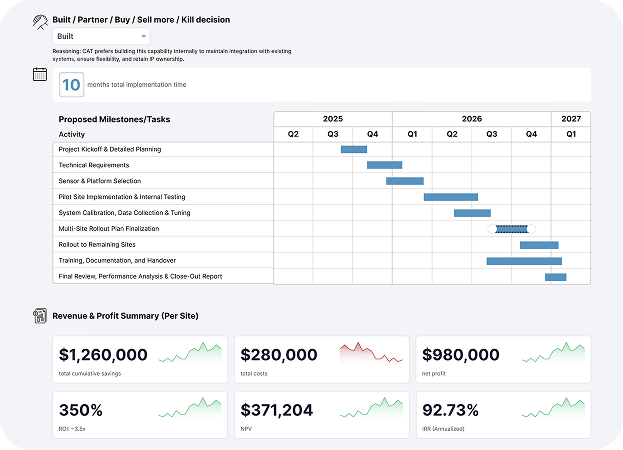Open the $980,000 net profit card
This screenshot has height=450, width=623.
coord(502,358)
